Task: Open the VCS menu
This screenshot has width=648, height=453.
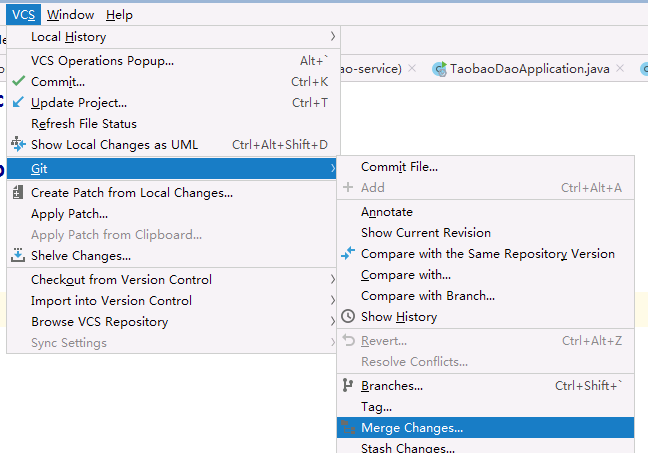Action: 23,15
